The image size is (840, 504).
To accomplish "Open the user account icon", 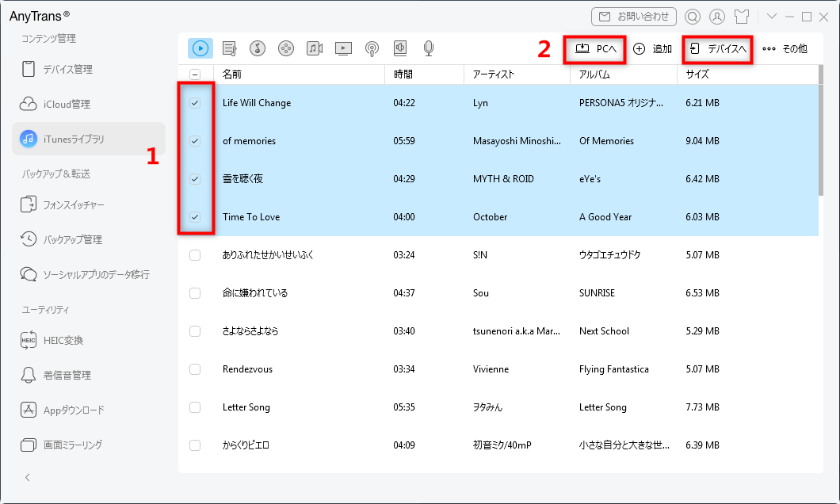I will (x=717, y=17).
